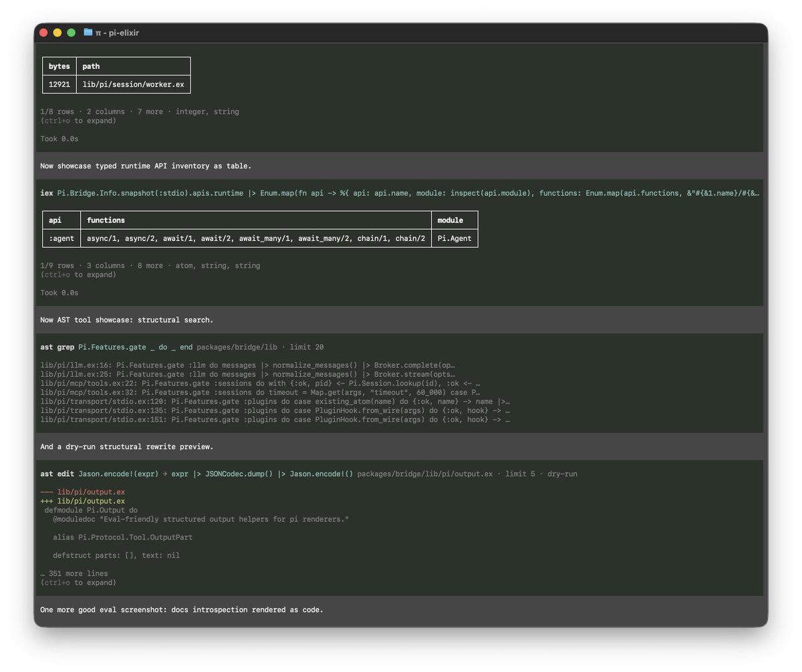This screenshot has height=672, width=802.
Task: Click 'Now AST tool showcase: structural search.' message
Action: [127, 320]
